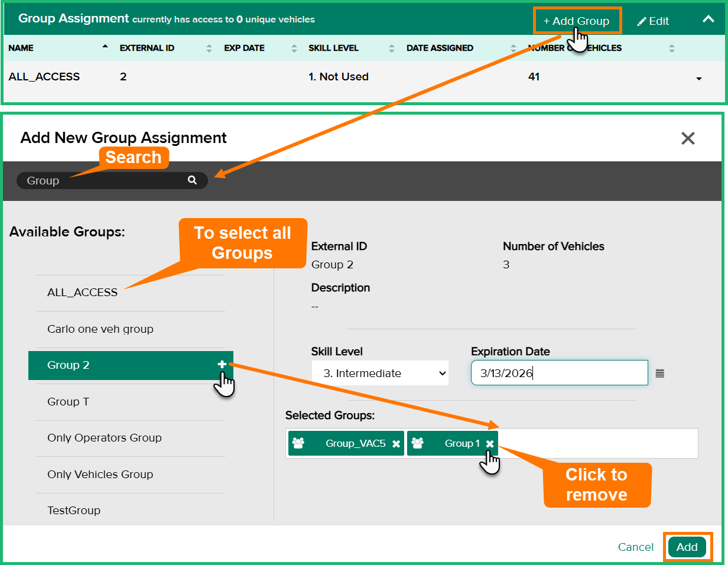Select Only Operators Group from list
This screenshot has height=565, width=728.
coord(105,438)
